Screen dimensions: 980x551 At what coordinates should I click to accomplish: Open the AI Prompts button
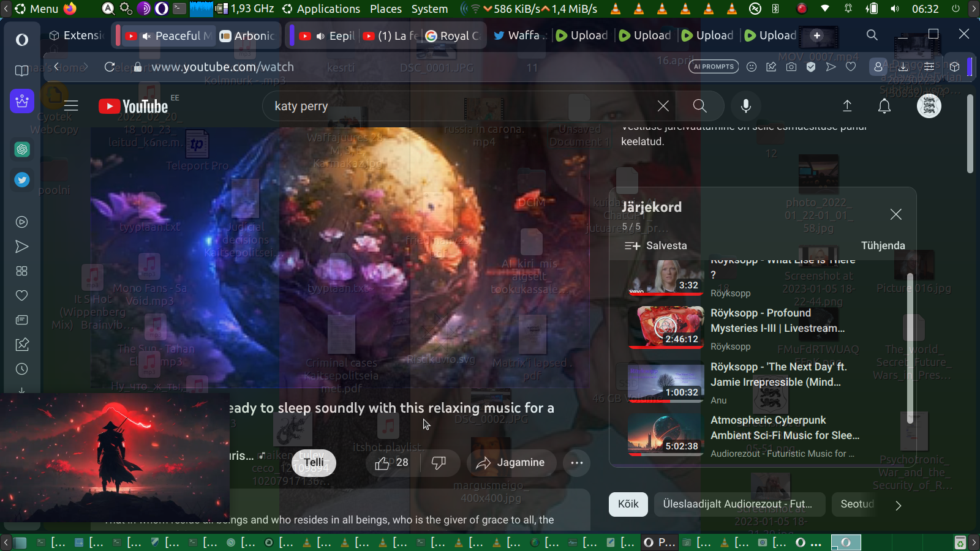(x=714, y=67)
